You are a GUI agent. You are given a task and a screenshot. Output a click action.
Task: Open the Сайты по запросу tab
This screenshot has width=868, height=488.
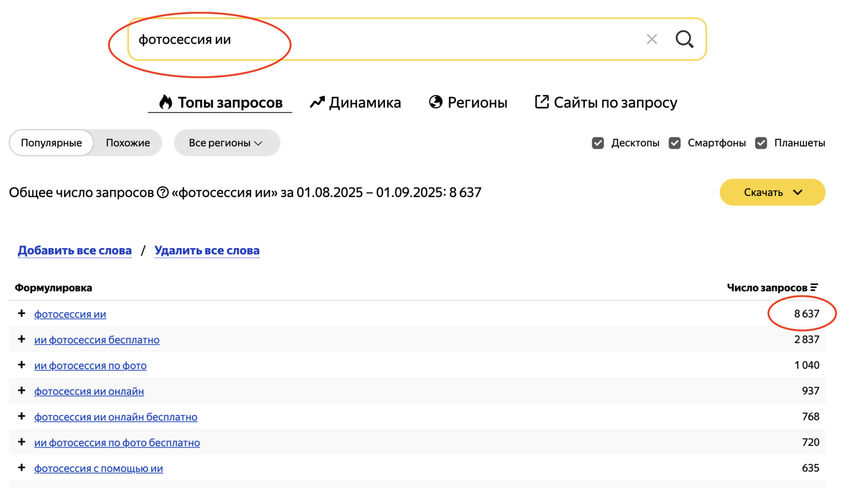pyautogui.click(x=606, y=102)
